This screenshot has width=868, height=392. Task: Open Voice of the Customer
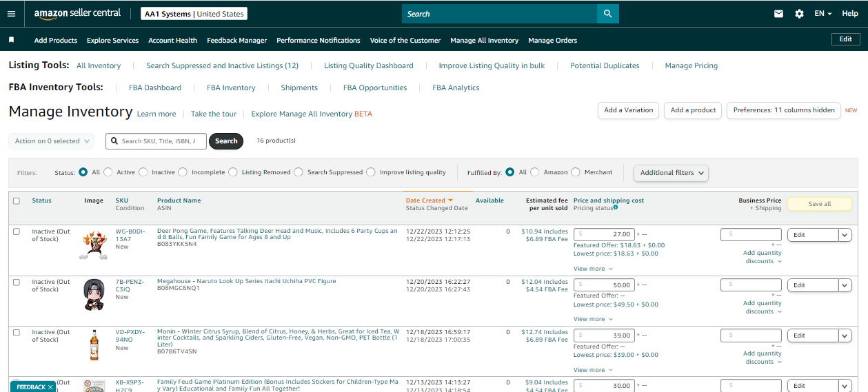pos(405,41)
